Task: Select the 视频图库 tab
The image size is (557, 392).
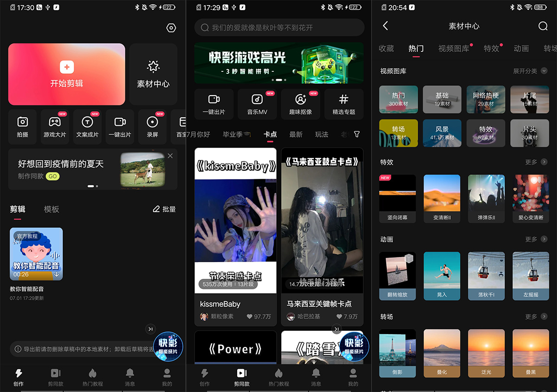Action: pos(453,49)
